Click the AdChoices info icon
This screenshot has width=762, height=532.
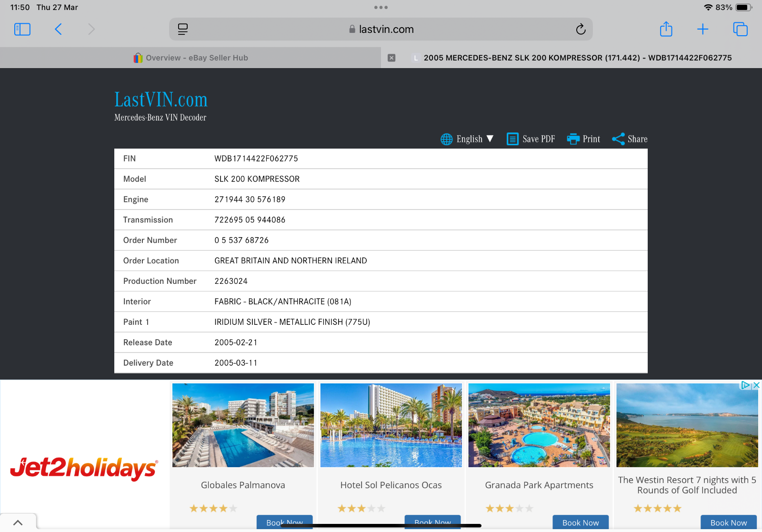click(x=745, y=385)
